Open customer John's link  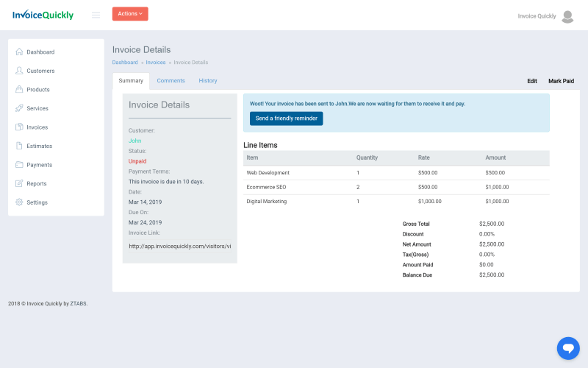pyautogui.click(x=135, y=141)
